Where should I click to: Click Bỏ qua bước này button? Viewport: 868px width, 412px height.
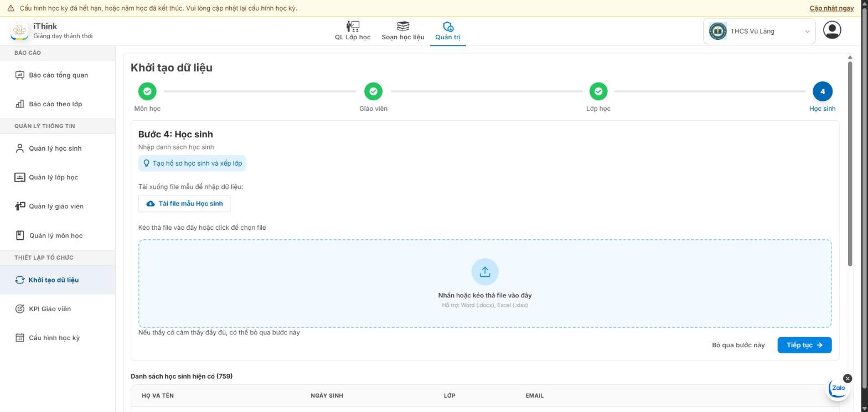pos(738,345)
